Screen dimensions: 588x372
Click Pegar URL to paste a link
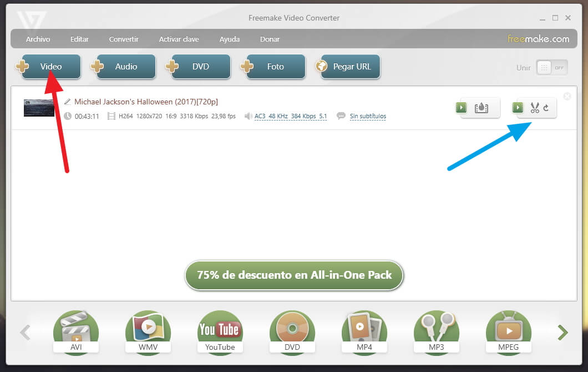click(351, 67)
